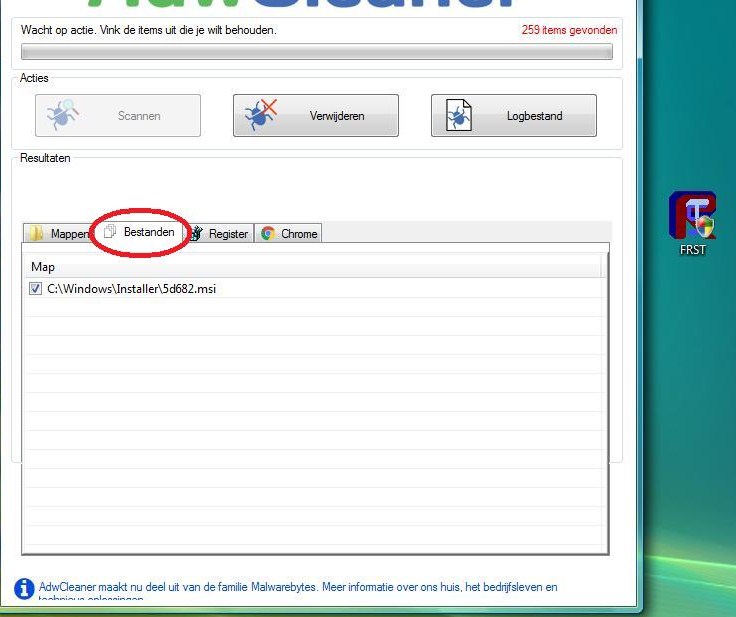Uncheck the 5d682.msi file checkbox
This screenshot has height=617, width=736.
click(35, 288)
